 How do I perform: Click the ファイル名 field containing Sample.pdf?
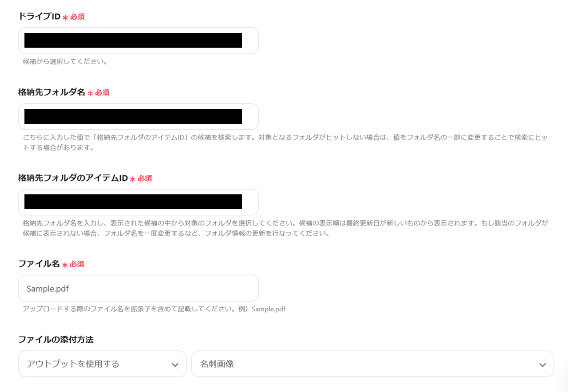point(138,288)
